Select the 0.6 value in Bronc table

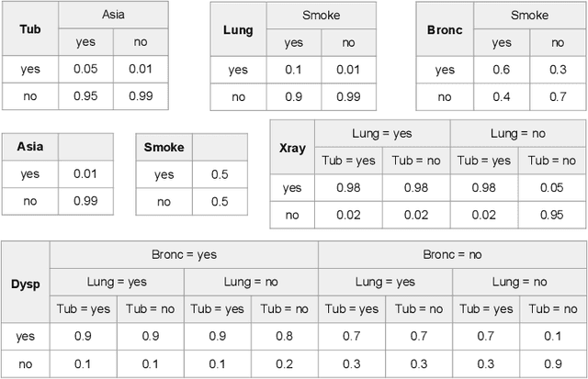[x=502, y=70]
